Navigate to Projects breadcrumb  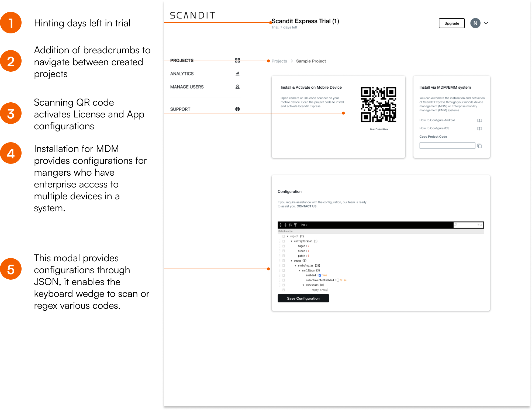pyautogui.click(x=279, y=61)
